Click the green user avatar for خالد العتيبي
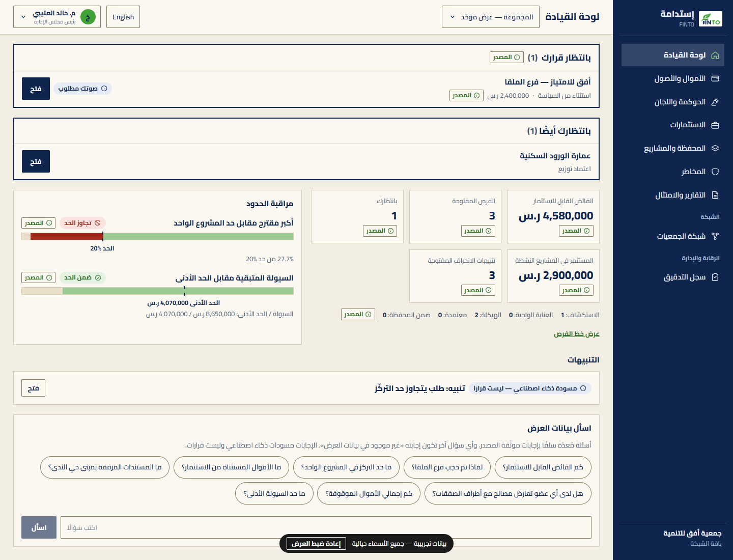The image size is (733, 560). pos(88,17)
